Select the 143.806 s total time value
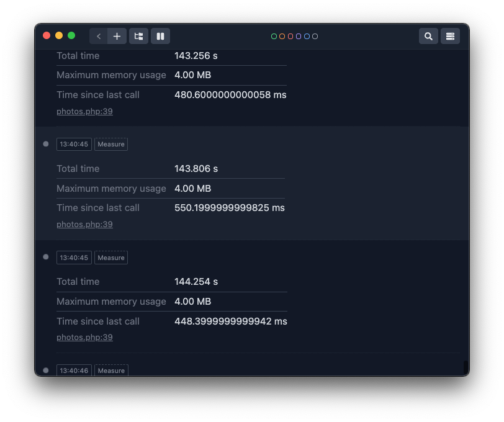Image resolution: width=504 pixels, height=422 pixels. [x=196, y=169]
